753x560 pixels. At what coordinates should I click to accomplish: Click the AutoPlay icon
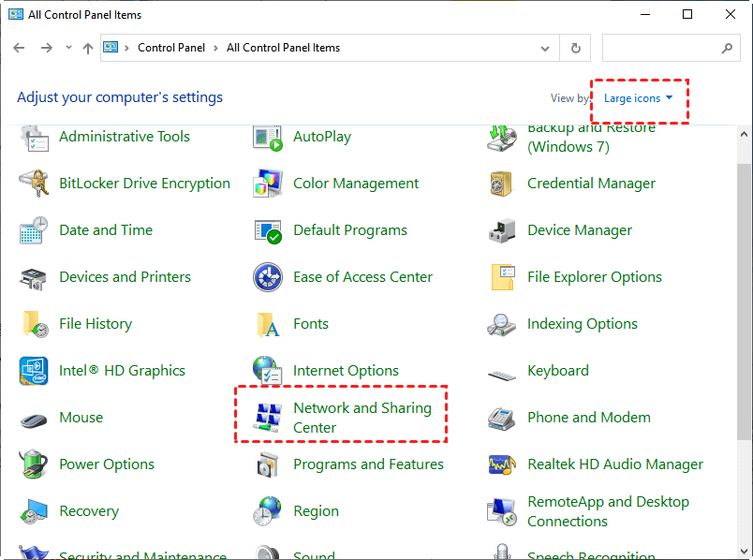click(268, 138)
